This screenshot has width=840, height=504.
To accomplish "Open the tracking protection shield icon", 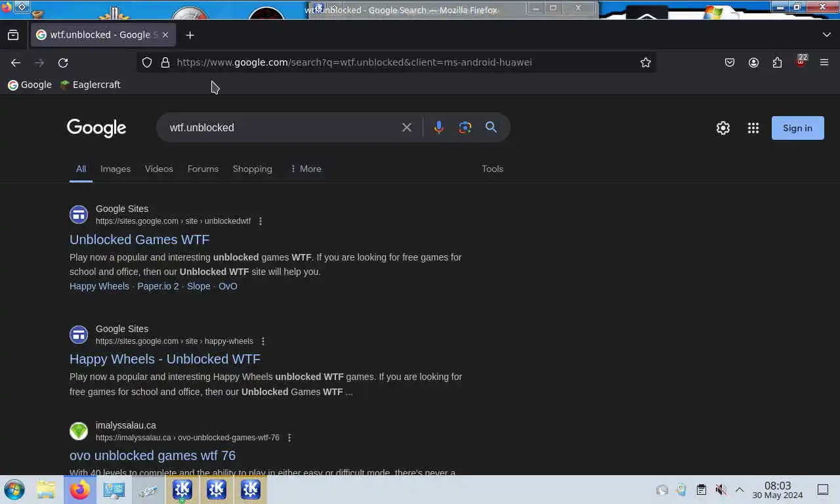I will coord(147,62).
